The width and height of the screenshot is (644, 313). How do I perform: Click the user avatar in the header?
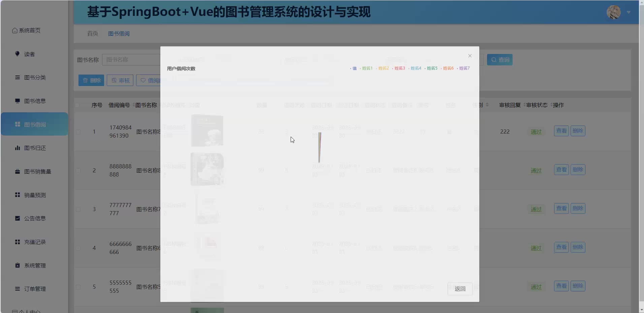point(613,12)
